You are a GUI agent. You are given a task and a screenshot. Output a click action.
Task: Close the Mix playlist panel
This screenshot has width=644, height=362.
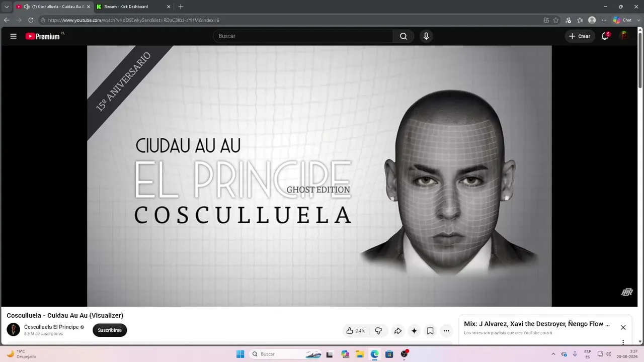(x=623, y=327)
